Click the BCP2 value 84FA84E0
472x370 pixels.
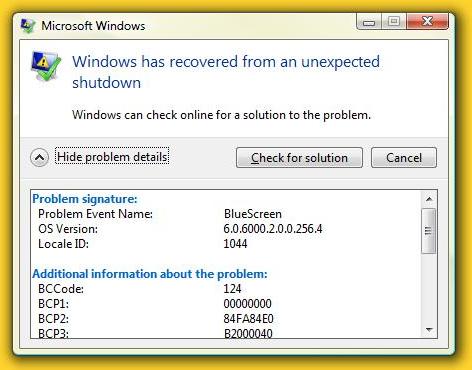pos(248,319)
